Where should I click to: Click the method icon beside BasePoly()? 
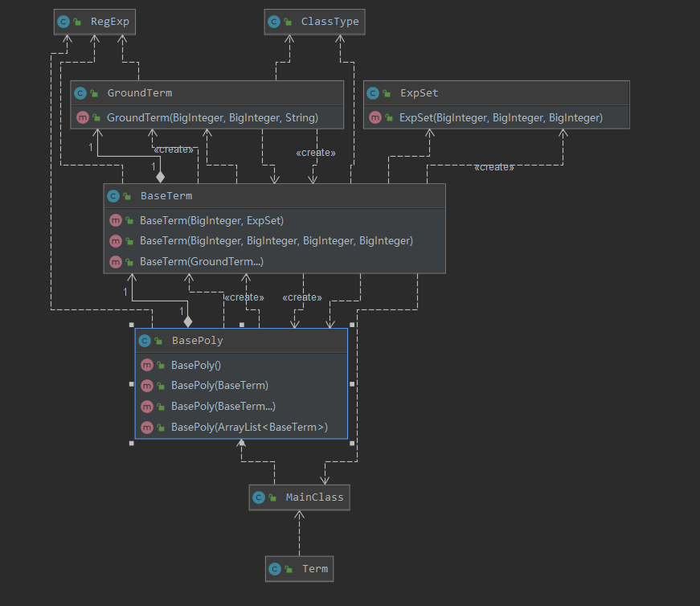(x=147, y=366)
